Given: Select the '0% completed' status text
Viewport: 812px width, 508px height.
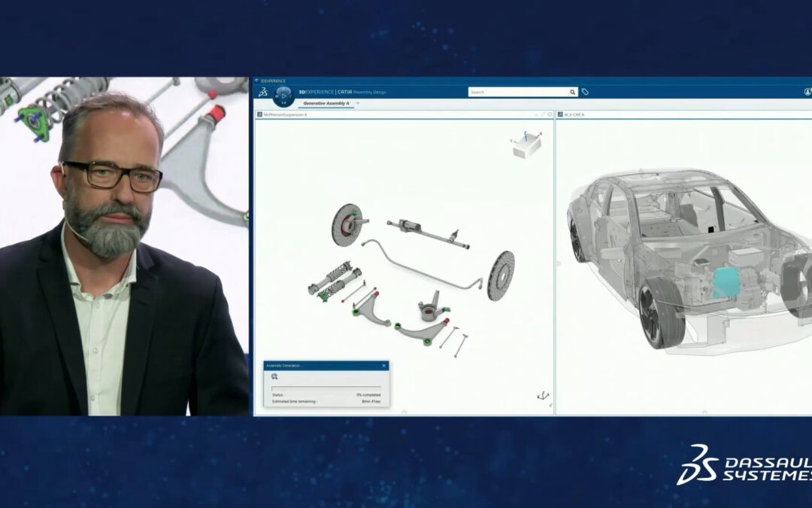Looking at the screenshot, I should pos(368,395).
